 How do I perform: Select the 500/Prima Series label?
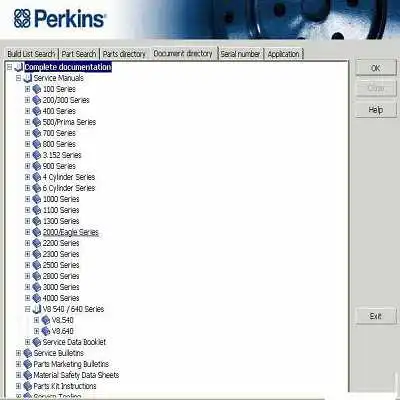coord(69,122)
